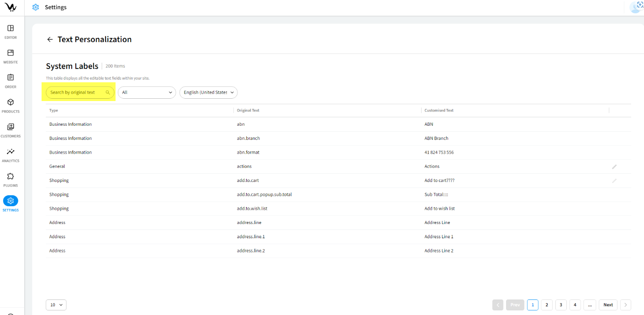Click the right chevron pagination arrow

coord(626,305)
